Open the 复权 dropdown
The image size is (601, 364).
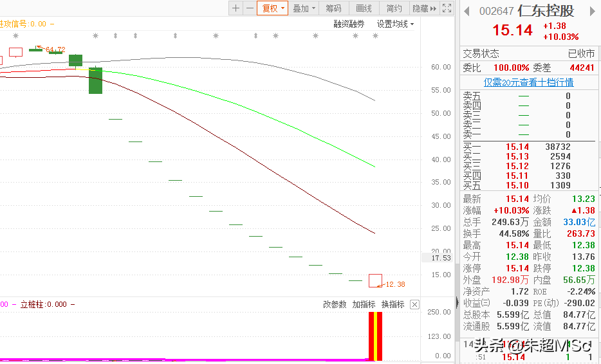point(272,8)
